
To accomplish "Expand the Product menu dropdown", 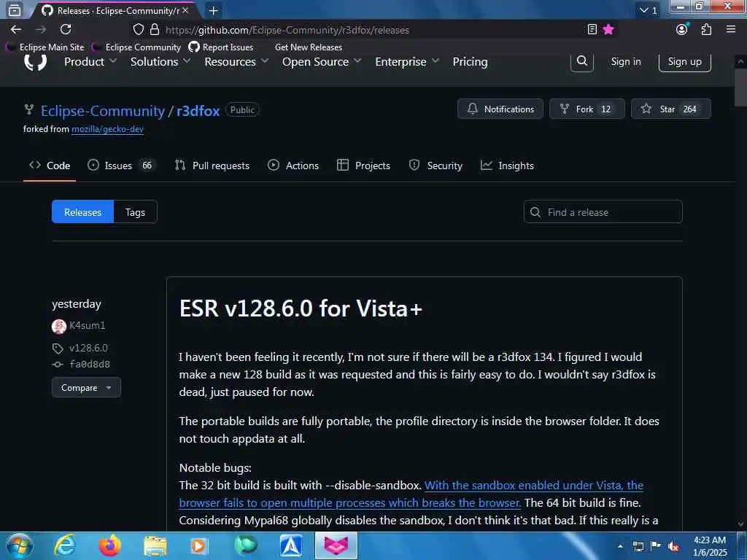I will (x=90, y=62).
